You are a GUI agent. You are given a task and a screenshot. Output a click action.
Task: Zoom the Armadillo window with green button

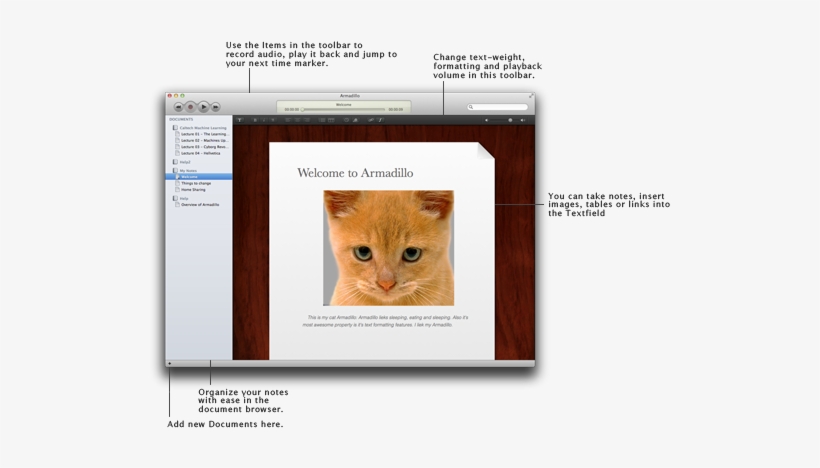tap(182, 96)
